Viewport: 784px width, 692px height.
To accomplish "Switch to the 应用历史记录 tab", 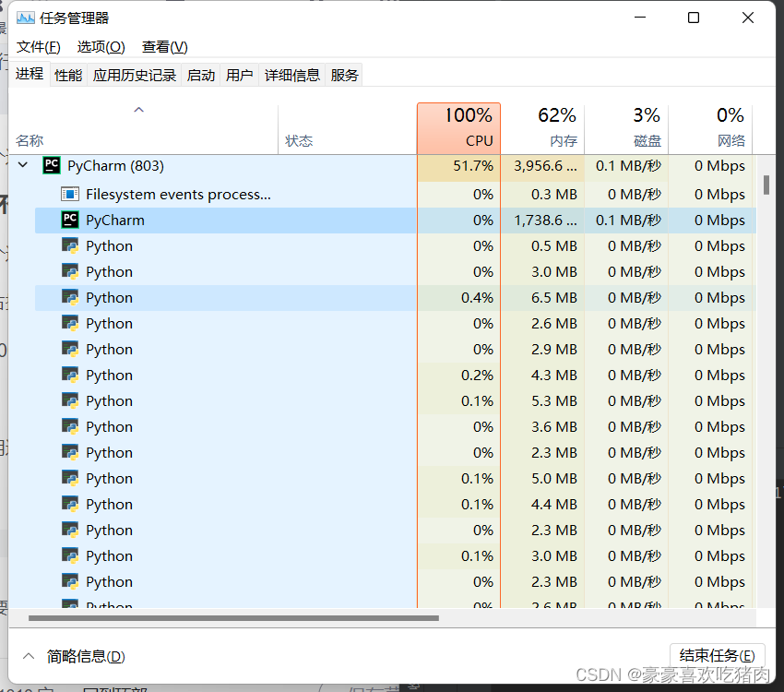I will point(135,75).
